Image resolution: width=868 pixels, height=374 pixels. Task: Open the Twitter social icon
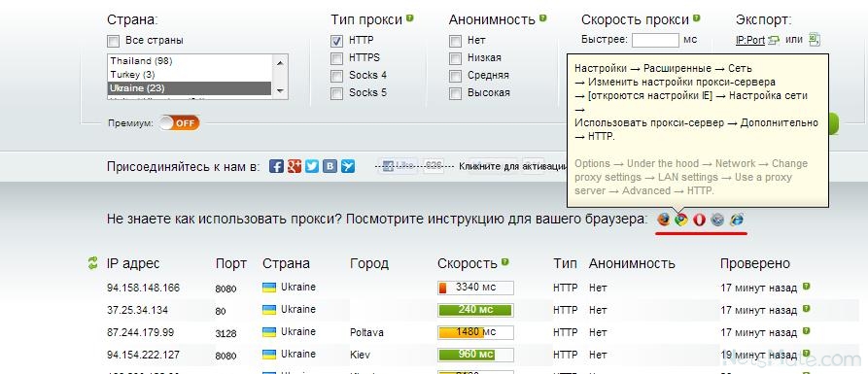point(312,166)
